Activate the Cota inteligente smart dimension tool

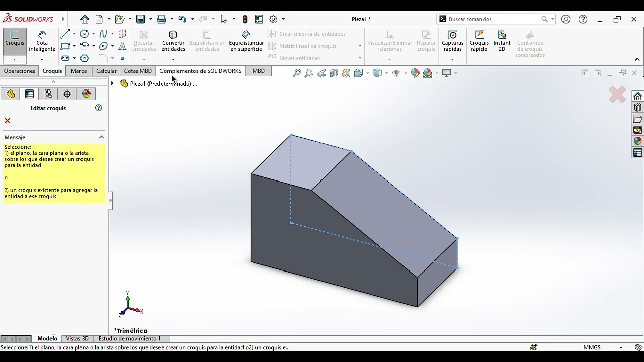[x=42, y=41]
